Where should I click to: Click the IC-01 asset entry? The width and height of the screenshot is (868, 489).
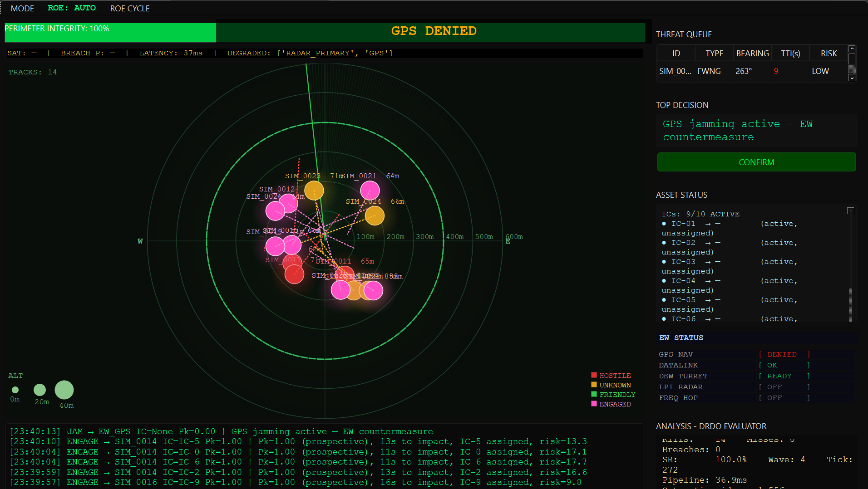(x=730, y=228)
